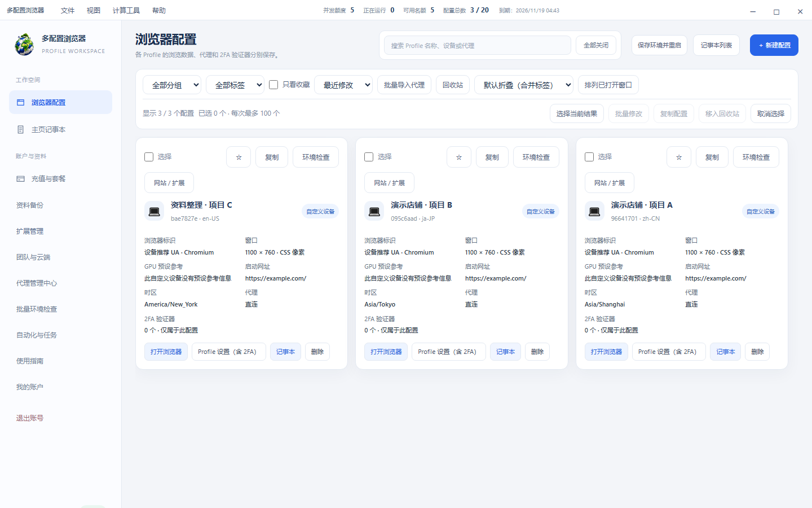Open the 文件 menu
This screenshot has width=812, height=508.
[68, 10]
